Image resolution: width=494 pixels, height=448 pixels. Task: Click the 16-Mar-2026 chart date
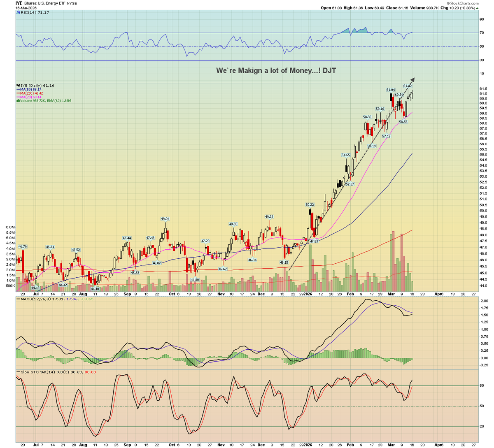point(26,7)
